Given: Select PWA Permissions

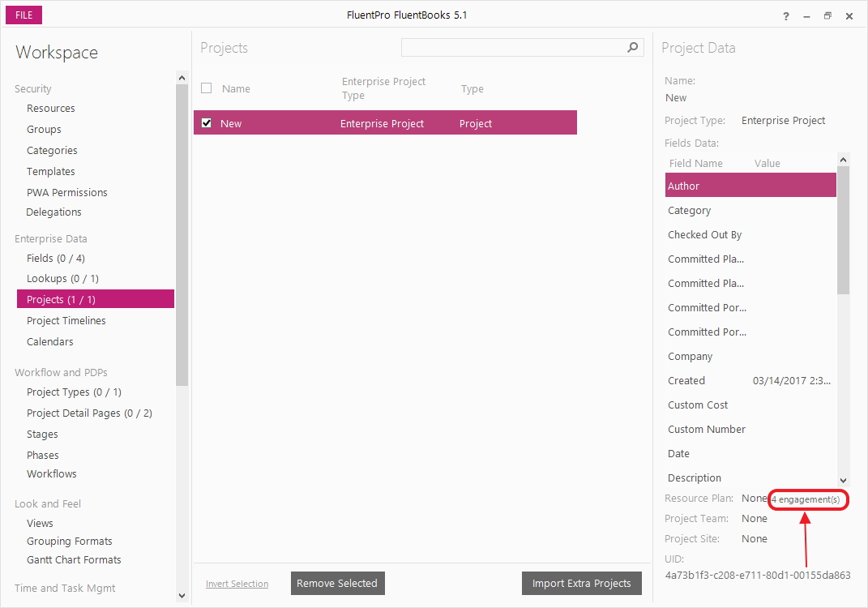Looking at the screenshot, I should click(x=67, y=193).
